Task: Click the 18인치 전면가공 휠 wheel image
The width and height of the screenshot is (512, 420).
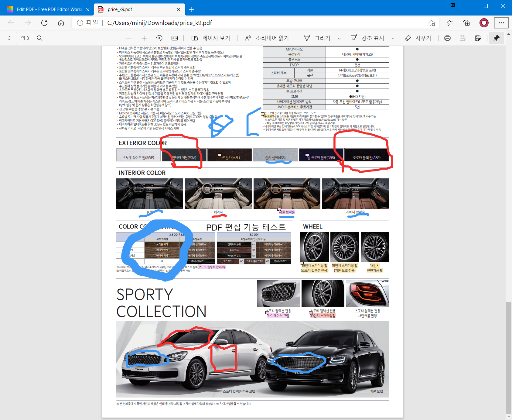Action: click(375, 247)
